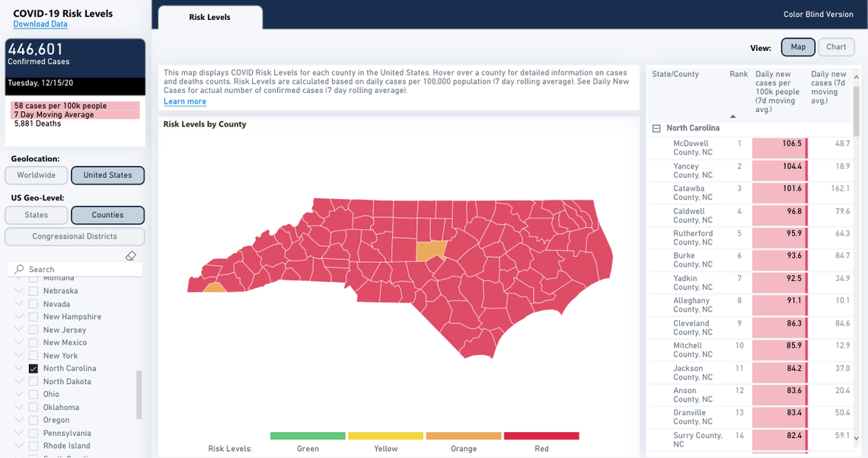Uncheck the North Carolina checkbox
The width and height of the screenshot is (868, 458).
[32, 368]
